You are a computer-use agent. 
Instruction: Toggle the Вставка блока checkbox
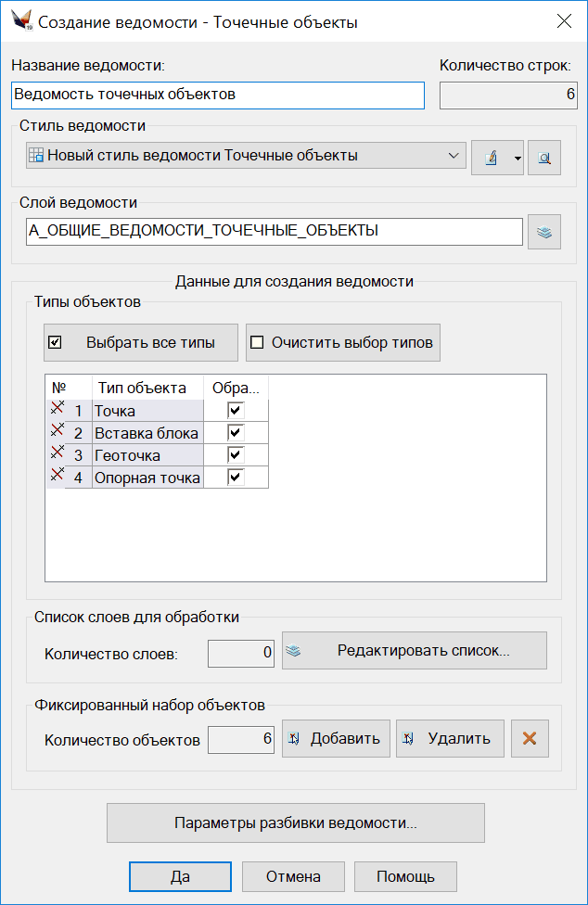(x=236, y=432)
